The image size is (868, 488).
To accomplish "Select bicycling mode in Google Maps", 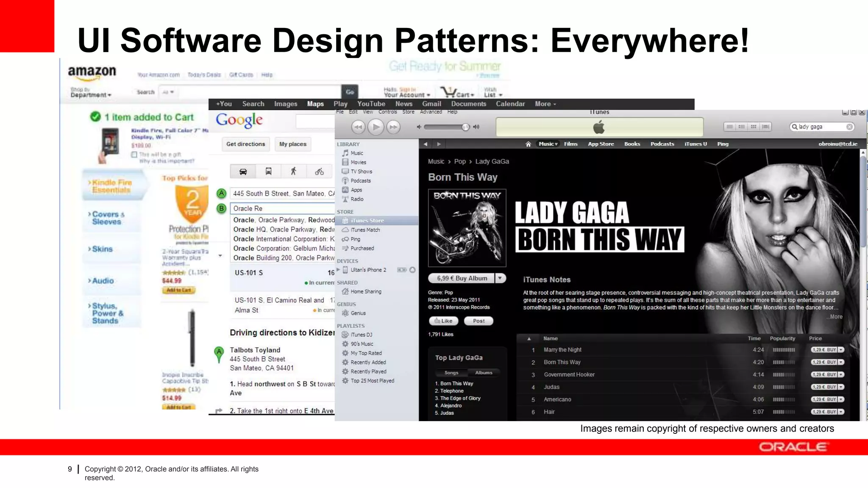I will (x=319, y=172).
